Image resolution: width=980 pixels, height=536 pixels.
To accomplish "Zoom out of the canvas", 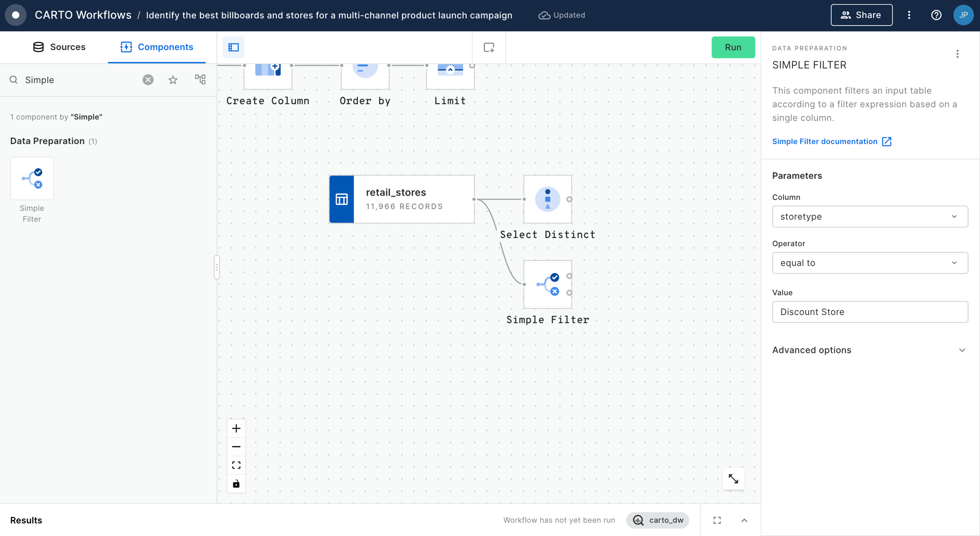I will click(x=236, y=447).
